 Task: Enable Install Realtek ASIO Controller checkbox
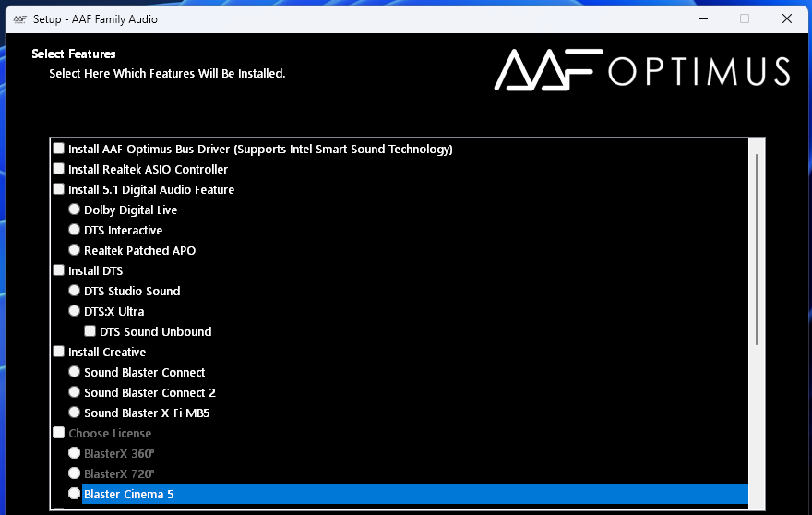[x=58, y=169]
